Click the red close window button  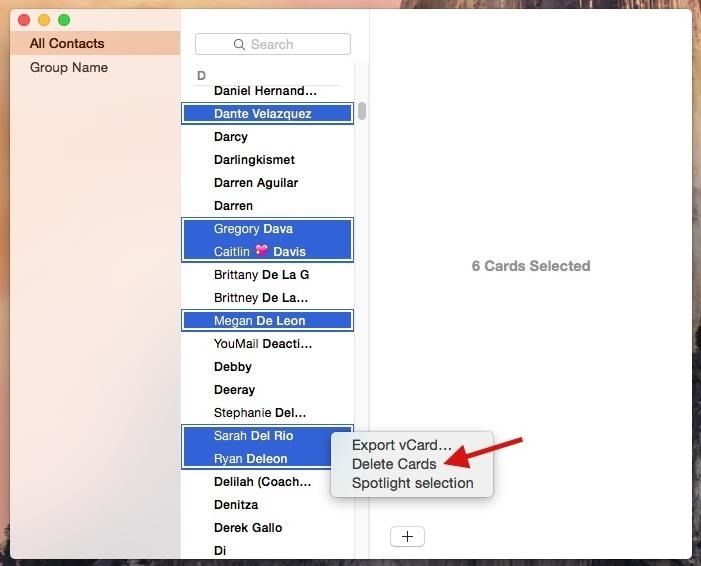tap(24, 20)
